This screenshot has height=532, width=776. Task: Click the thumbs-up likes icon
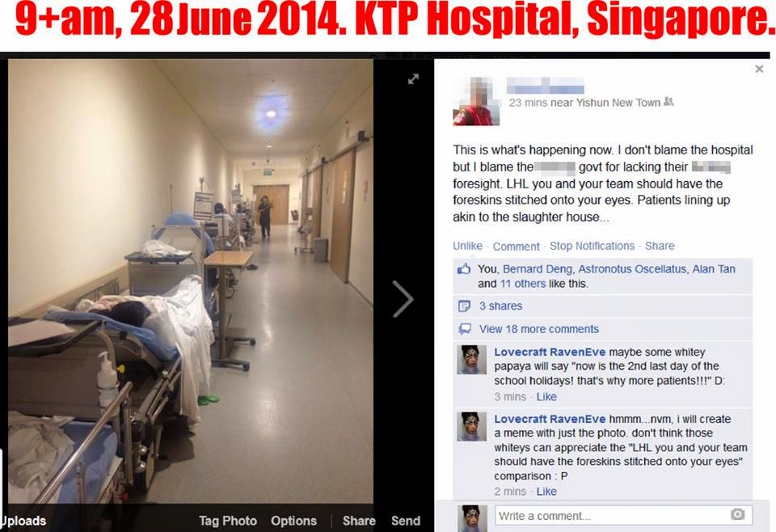pos(464,268)
